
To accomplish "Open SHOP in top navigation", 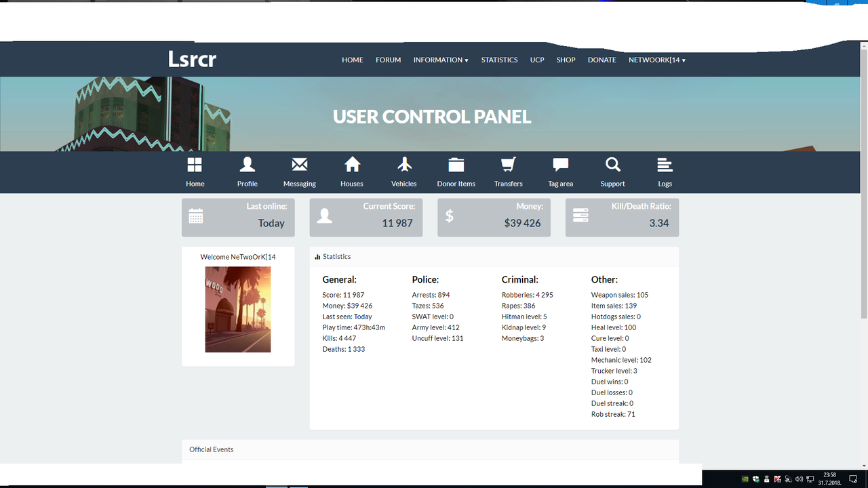I will coord(566,60).
